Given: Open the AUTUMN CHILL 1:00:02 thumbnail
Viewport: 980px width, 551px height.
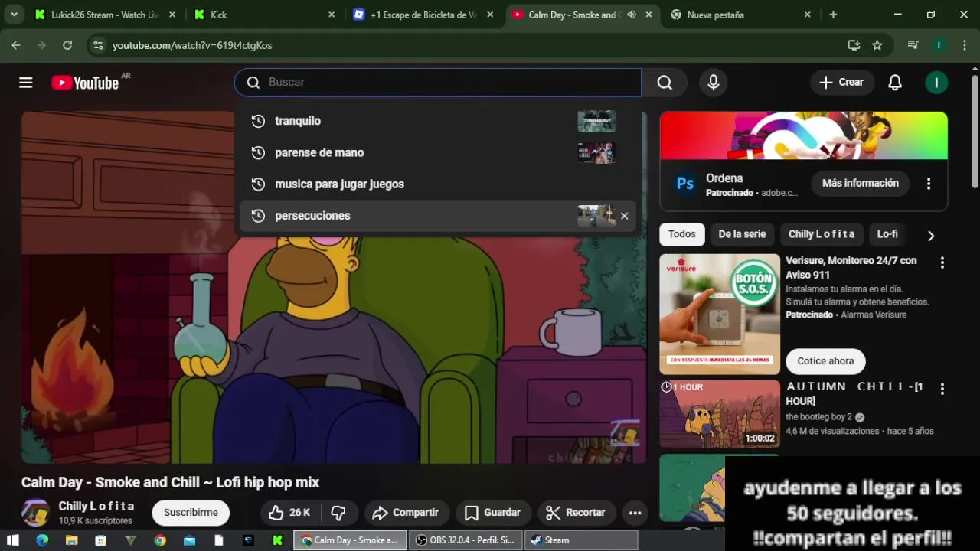Looking at the screenshot, I should (x=720, y=414).
